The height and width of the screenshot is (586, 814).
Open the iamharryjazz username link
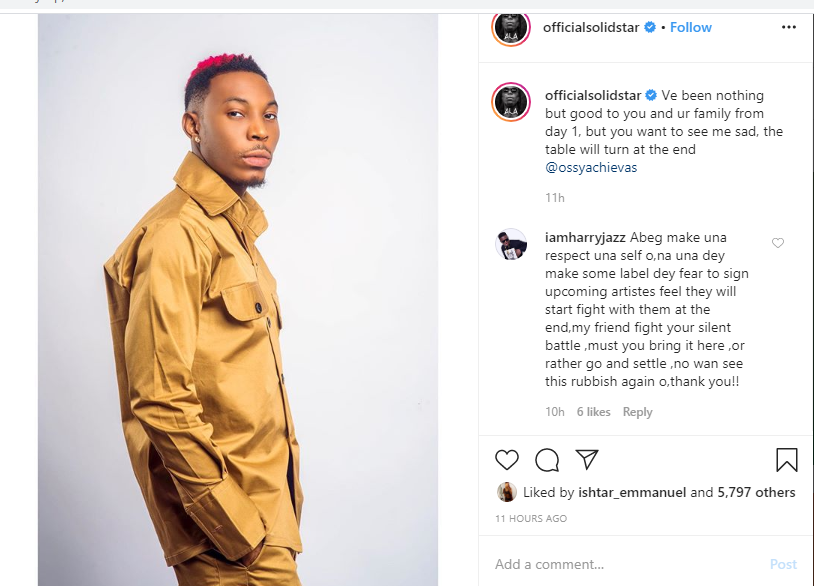pyautogui.click(x=585, y=238)
